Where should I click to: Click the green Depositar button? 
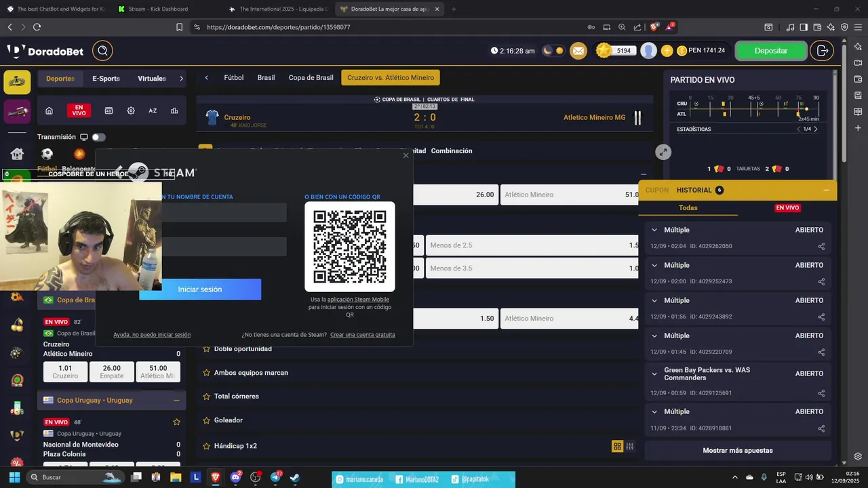771,51
